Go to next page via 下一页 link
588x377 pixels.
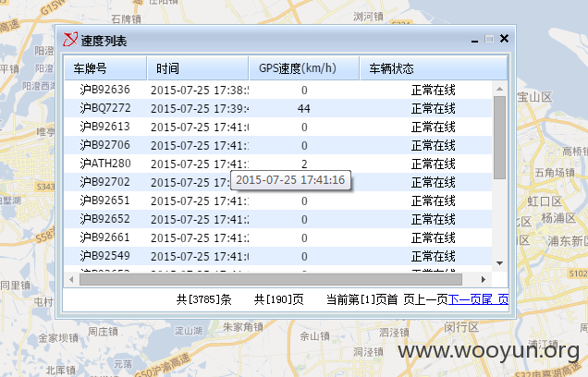[465, 299]
